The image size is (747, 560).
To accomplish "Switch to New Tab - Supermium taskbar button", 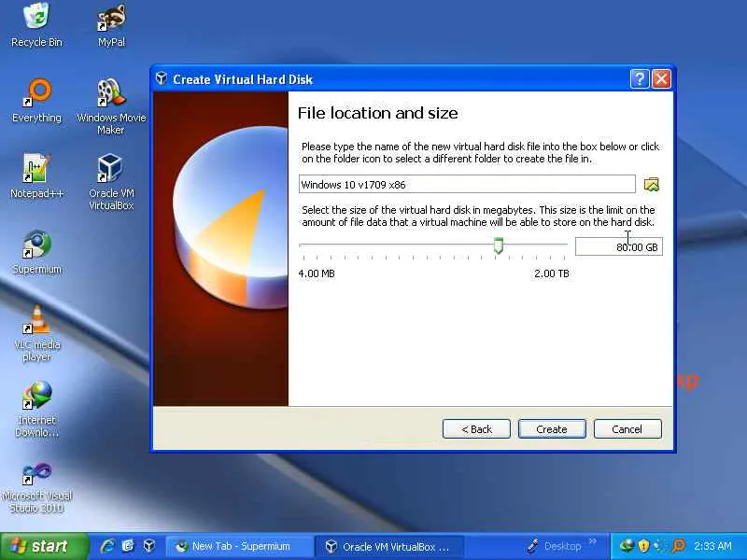I will (x=240, y=546).
